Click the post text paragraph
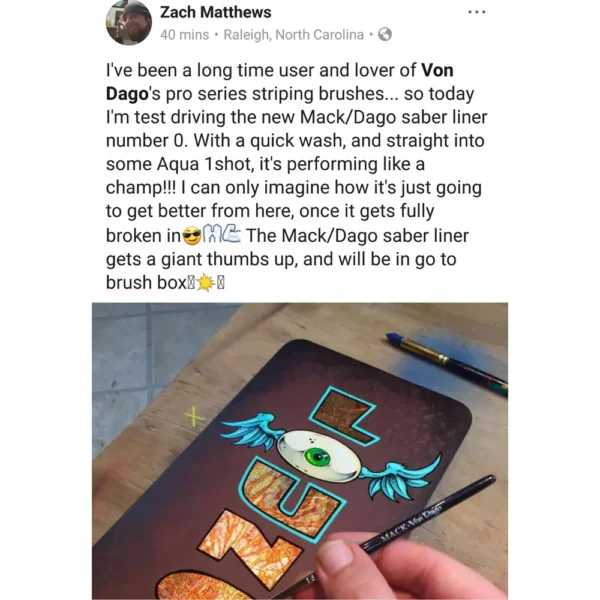This screenshot has height=600, width=600. pos(297,176)
